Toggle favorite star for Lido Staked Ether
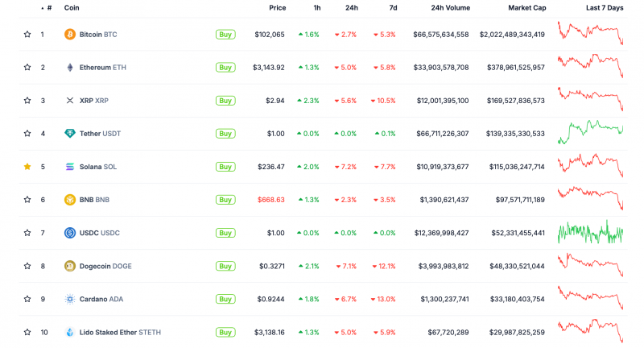 (27, 332)
